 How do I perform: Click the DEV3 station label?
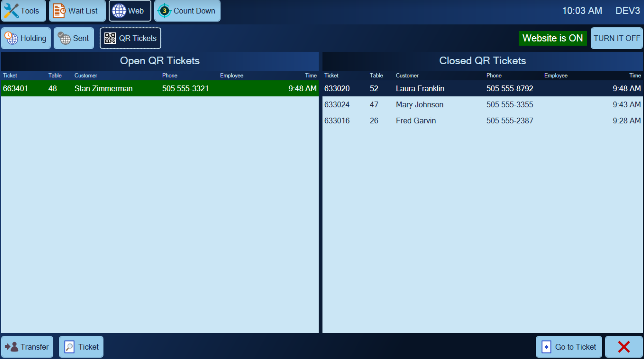pos(627,11)
